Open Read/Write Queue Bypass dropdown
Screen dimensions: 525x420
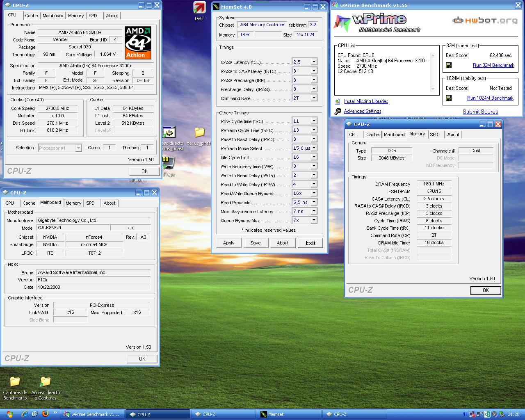(314, 193)
